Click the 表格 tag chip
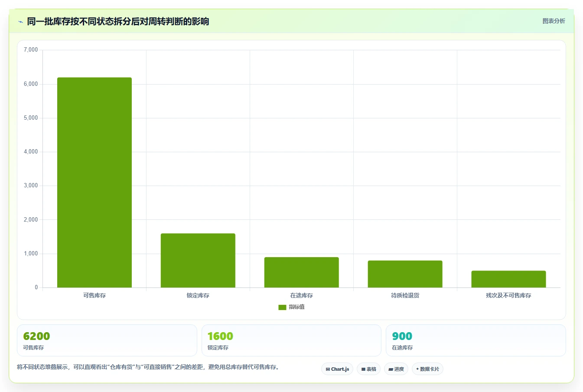This screenshot has width=583, height=392. pos(368,369)
